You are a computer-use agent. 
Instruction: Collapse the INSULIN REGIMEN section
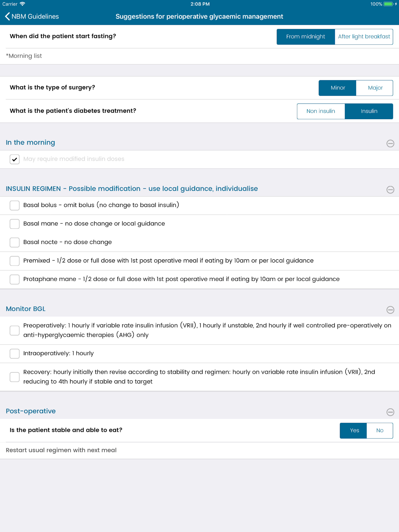390,189
